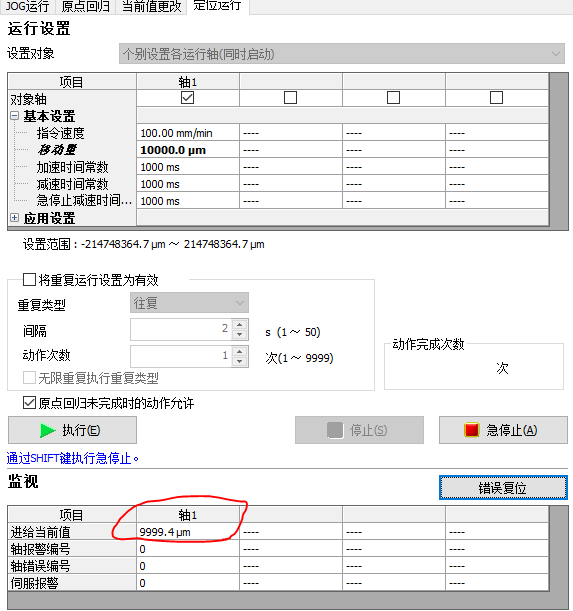This screenshot has height=611, width=573.
Task: Expand the 应用设置 tree section
Action: 14,218
